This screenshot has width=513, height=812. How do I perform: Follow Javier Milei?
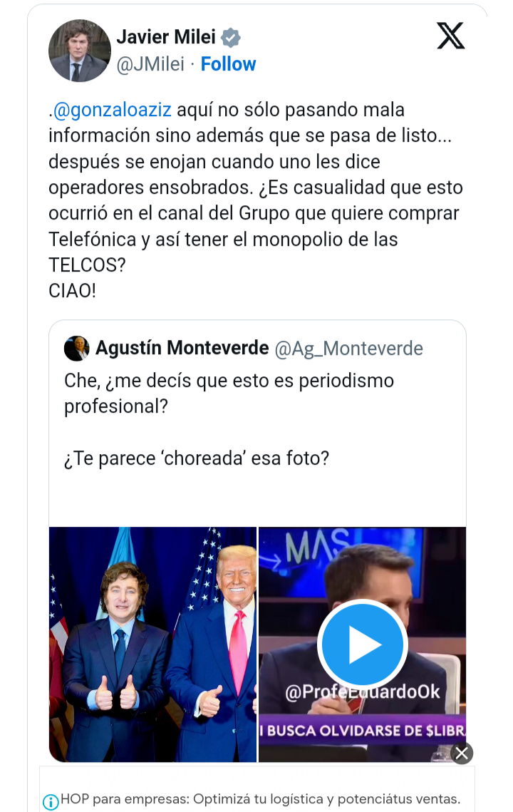228,64
